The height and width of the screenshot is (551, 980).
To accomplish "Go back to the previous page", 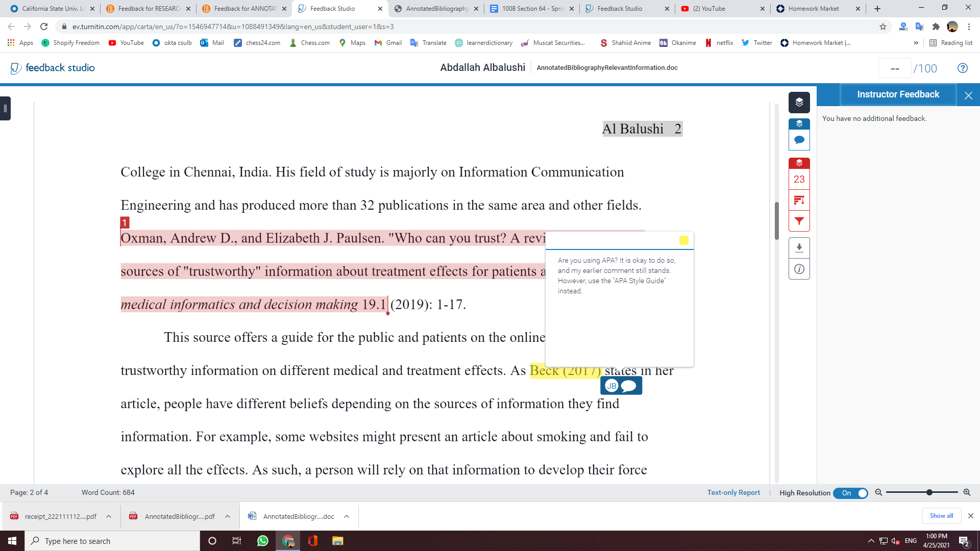I will [x=11, y=27].
